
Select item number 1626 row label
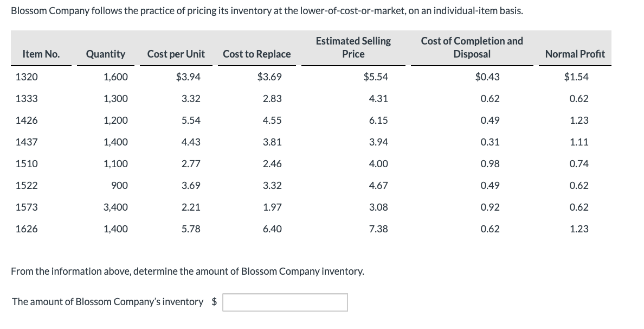pos(27,229)
